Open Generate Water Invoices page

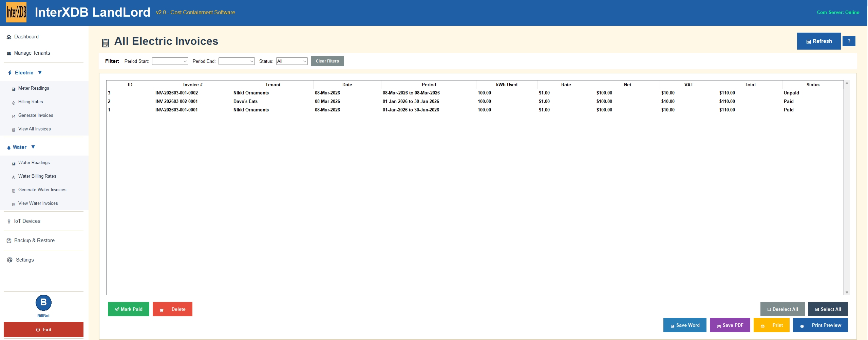click(42, 190)
